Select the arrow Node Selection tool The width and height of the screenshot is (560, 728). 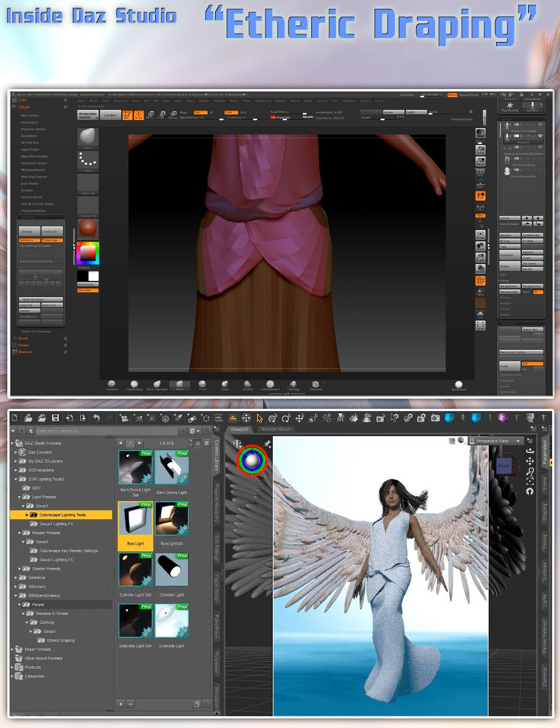pos(259,418)
